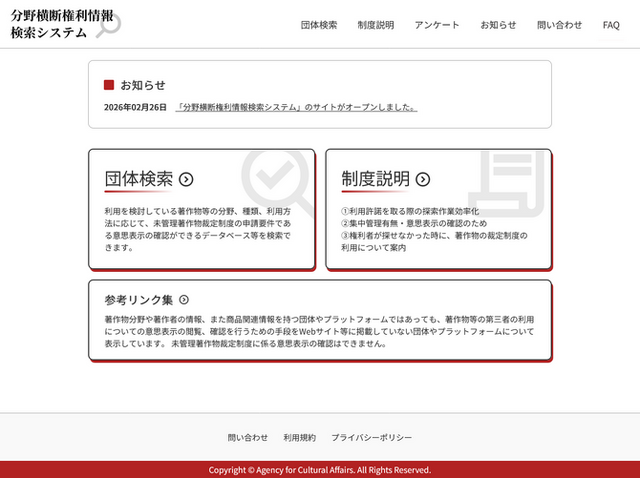Viewport: 640px width, 478px height.
Task: Click the arrow icon beside 団体検索 heading
Action: [x=186, y=179]
